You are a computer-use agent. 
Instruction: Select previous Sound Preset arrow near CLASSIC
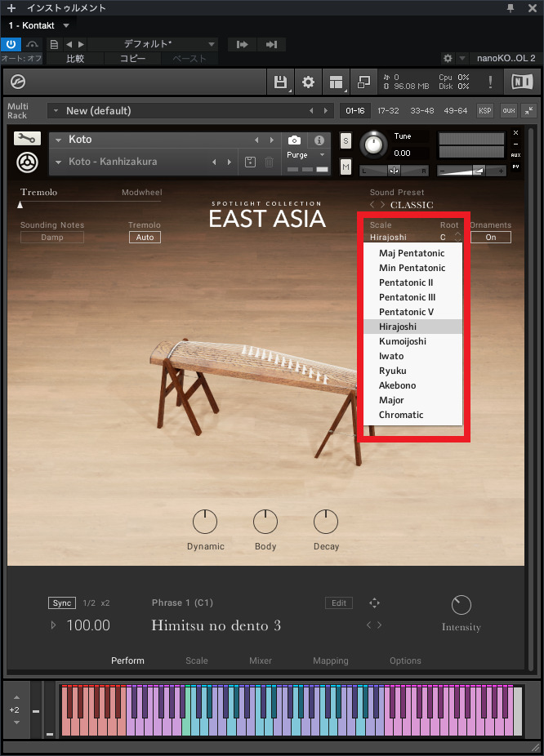tap(372, 205)
